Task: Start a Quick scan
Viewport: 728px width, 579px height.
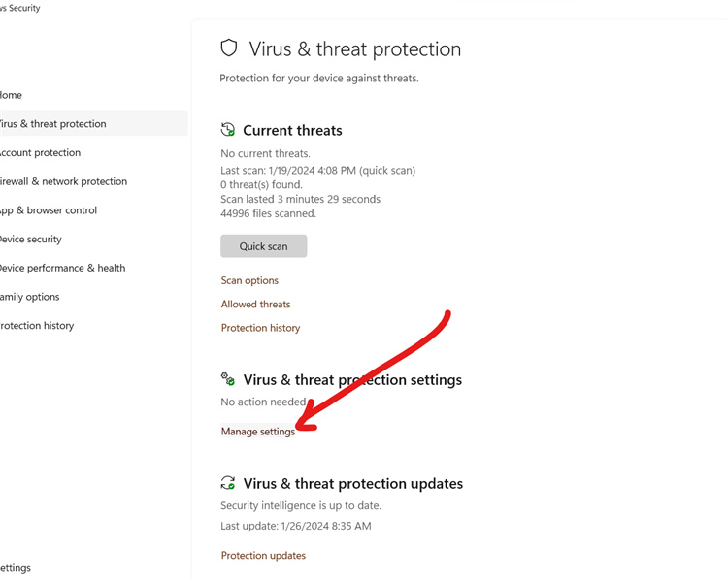Action: (264, 246)
